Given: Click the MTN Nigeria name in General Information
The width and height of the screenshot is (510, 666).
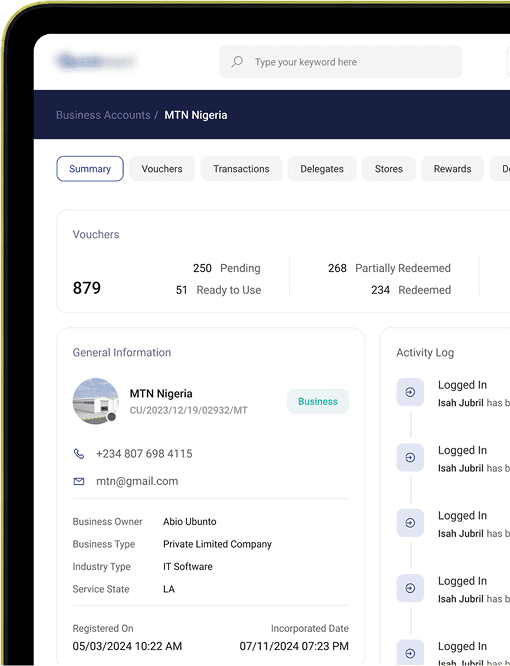Looking at the screenshot, I should click(x=161, y=394).
